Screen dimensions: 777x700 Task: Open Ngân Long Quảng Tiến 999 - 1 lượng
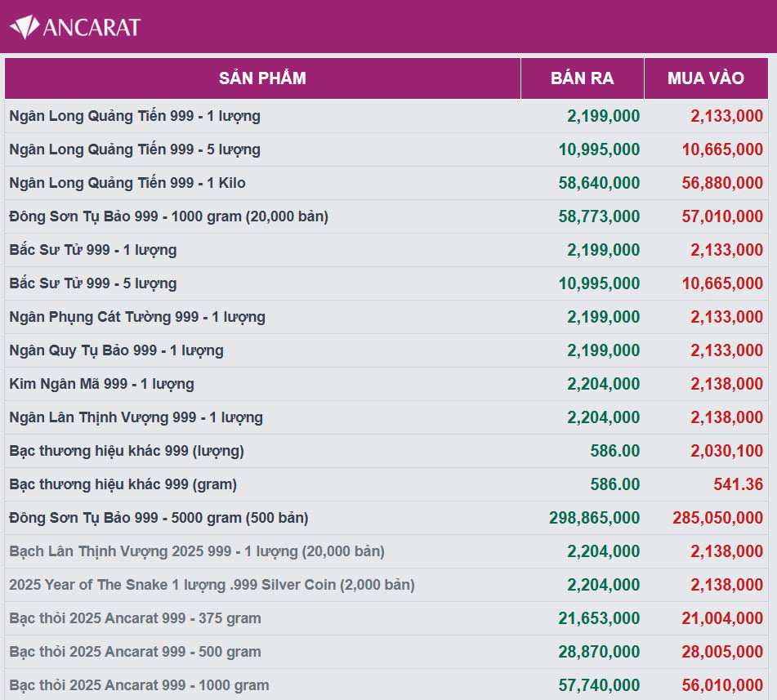[x=135, y=116]
